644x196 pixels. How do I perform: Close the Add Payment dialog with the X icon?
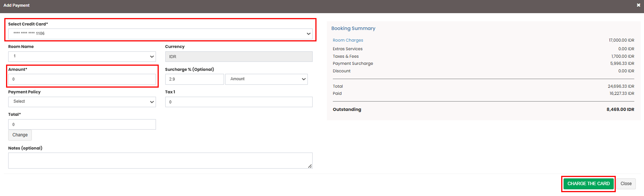pyautogui.click(x=638, y=5)
